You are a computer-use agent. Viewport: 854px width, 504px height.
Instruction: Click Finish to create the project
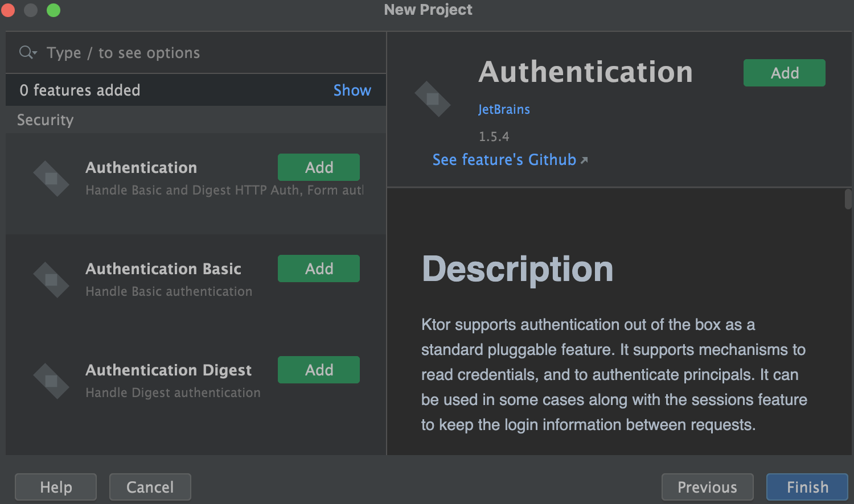[x=807, y=487]
